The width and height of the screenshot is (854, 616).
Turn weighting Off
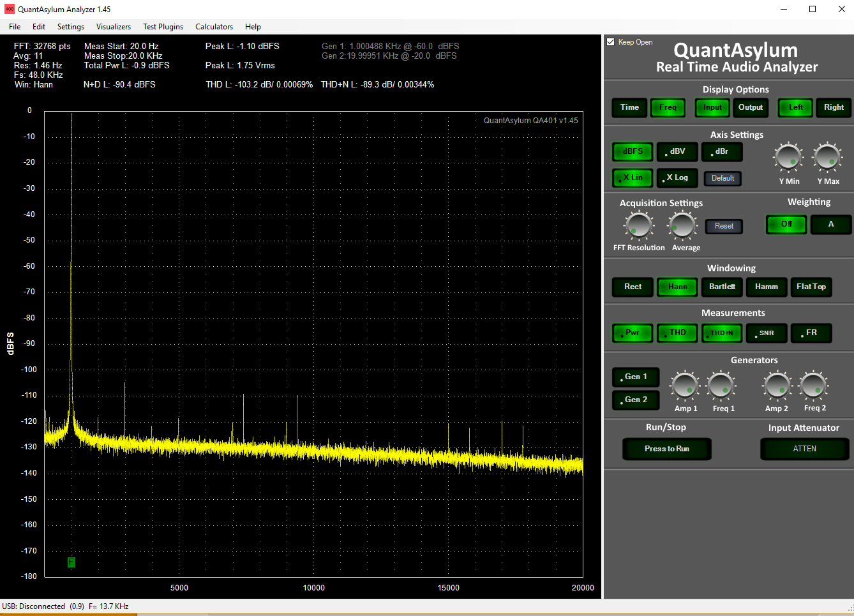click(x=786, y=224)
